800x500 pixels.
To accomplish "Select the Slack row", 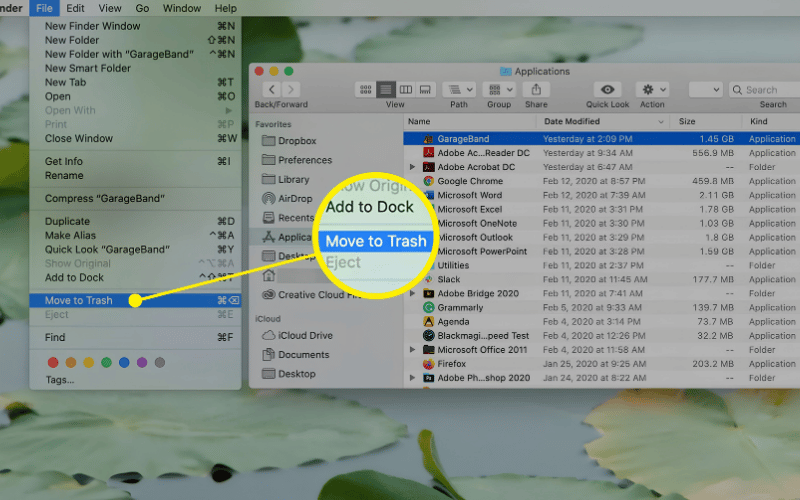I will pyautogui.click(x=602, y=279).
